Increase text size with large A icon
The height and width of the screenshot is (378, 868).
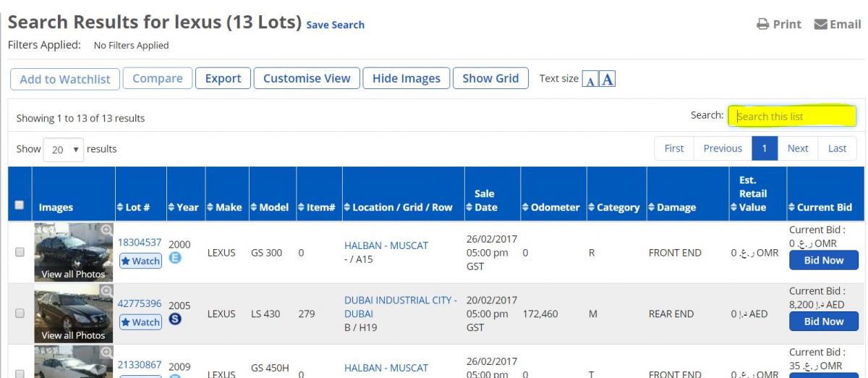pos(606,79)
